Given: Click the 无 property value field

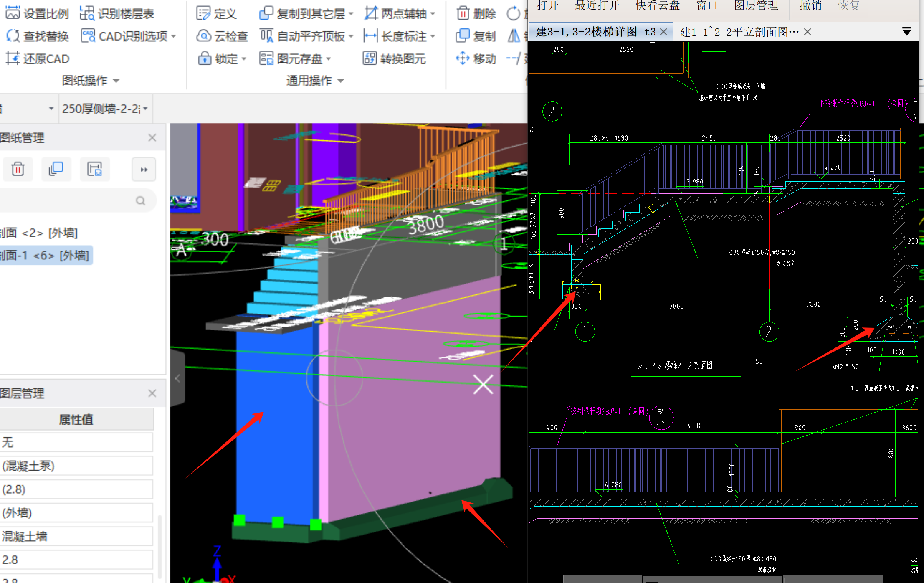Looking at the screenshot, I should pos(76,443).
